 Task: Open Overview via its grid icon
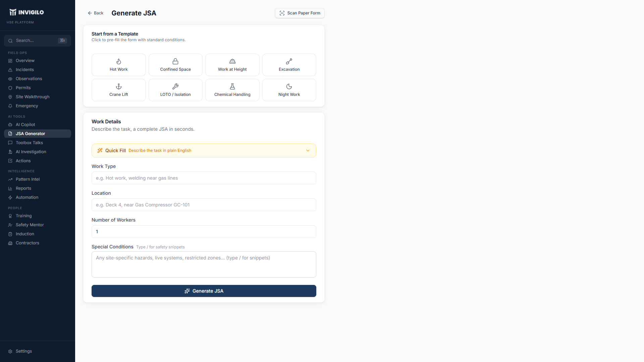[10, 61]
